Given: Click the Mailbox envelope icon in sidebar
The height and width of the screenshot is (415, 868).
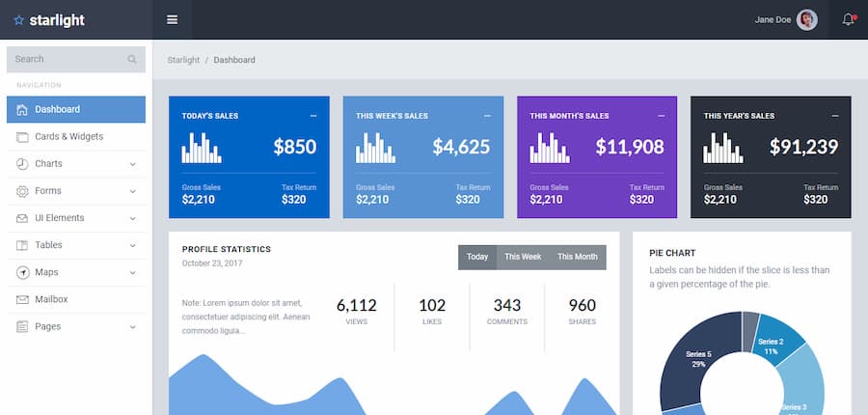Looking at the screenshot, I should point(22,299).
